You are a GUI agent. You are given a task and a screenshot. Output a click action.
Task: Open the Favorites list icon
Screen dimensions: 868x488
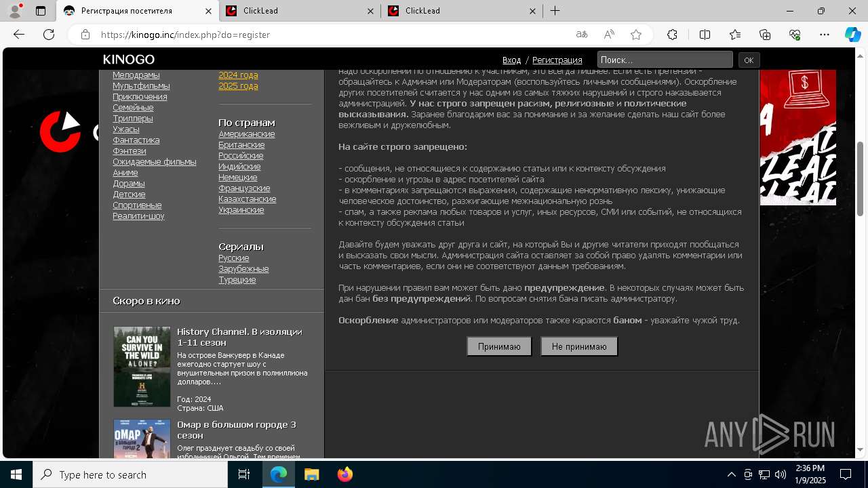tap(735, 35)
